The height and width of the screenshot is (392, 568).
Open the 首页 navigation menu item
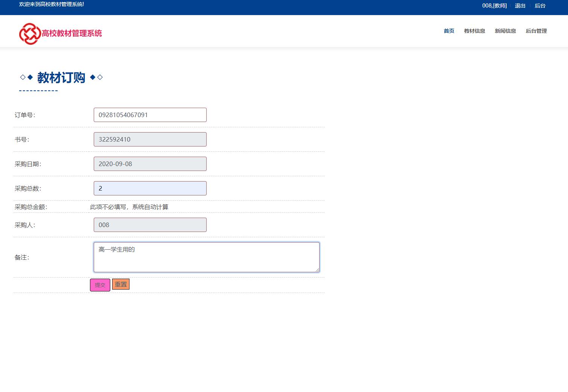tap(449, 31)
